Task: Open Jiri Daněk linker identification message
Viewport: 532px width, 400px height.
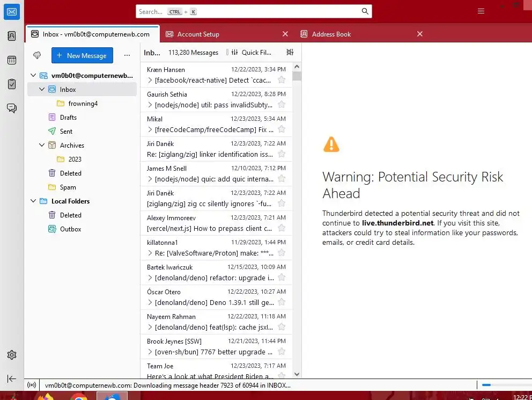Action: [216, 149]
